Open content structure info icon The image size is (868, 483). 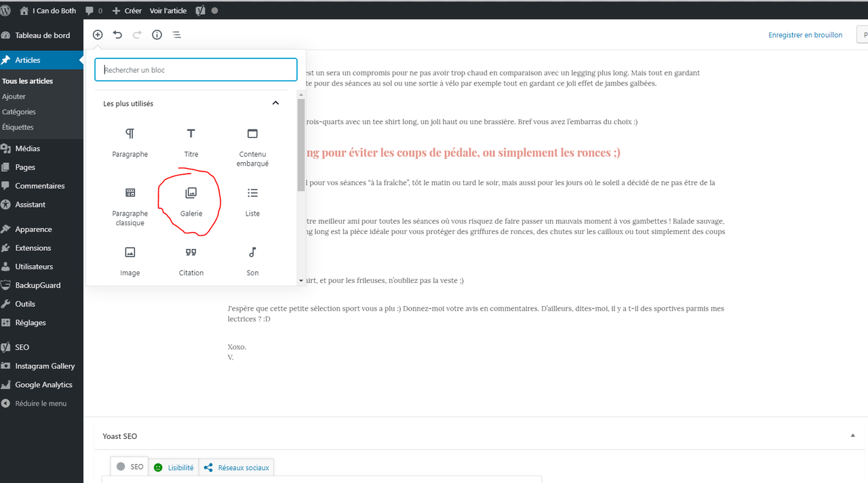[x=157, y=35]
